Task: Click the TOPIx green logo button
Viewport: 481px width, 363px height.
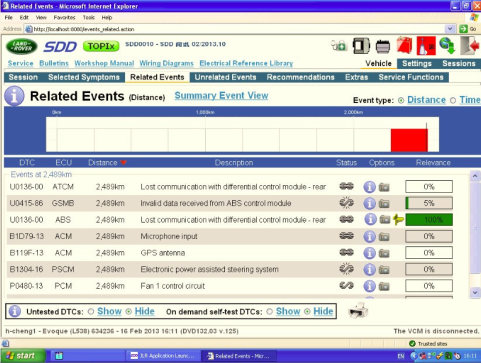Action: [101, 46]
